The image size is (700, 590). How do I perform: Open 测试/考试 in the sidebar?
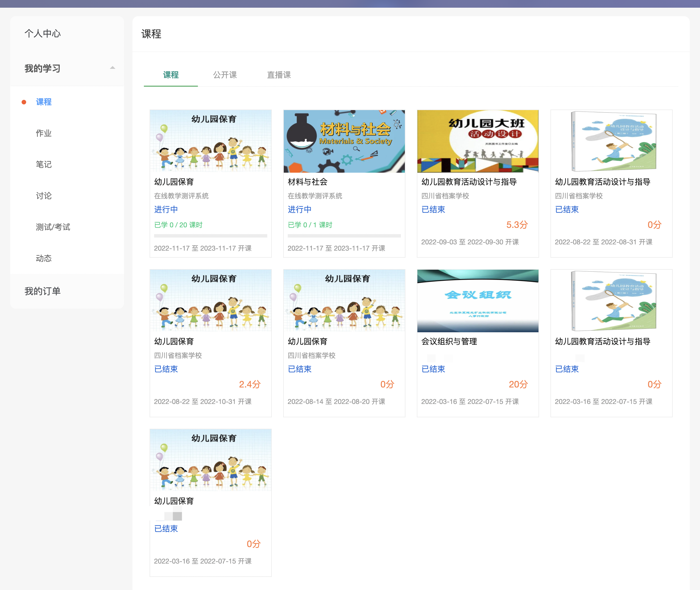point(53,227)
